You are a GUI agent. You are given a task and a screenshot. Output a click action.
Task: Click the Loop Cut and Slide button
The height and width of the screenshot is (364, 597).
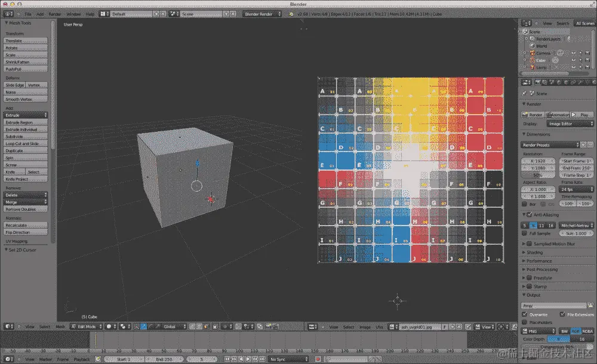pyautogui.click(x=26, y=144)
